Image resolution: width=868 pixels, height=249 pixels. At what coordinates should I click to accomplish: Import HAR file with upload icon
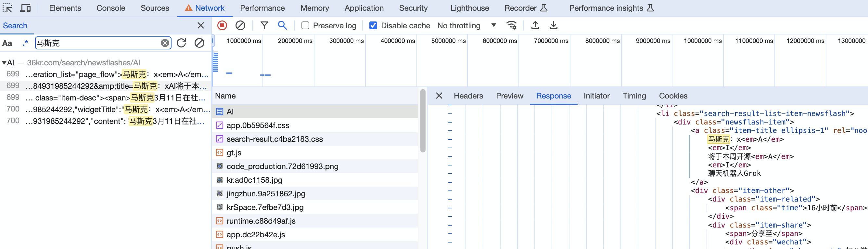tap(535, 25)
